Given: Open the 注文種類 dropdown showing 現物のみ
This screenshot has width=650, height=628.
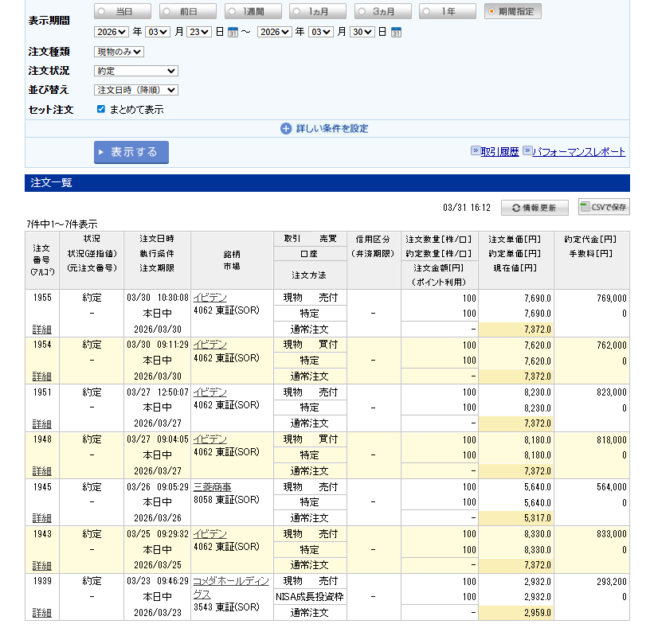Looking at the screenshot, I should [x=128, y=51].
